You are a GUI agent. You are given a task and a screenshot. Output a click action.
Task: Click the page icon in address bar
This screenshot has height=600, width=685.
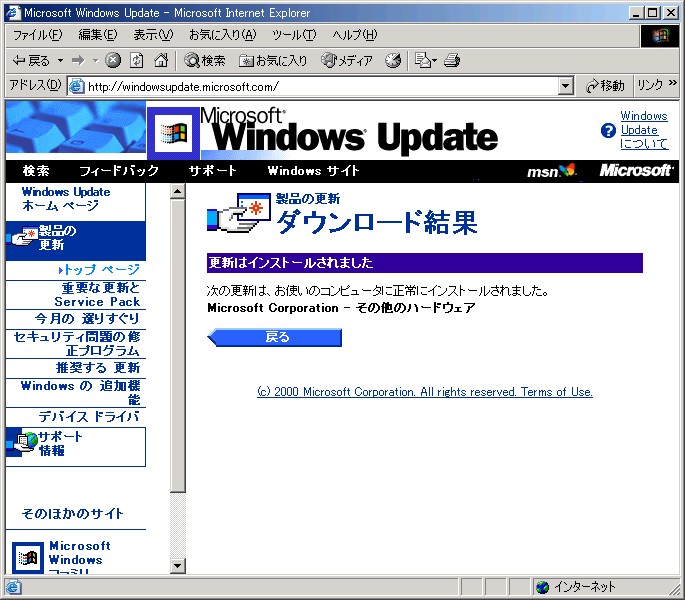pyautogui.click(x=76, y=86)
